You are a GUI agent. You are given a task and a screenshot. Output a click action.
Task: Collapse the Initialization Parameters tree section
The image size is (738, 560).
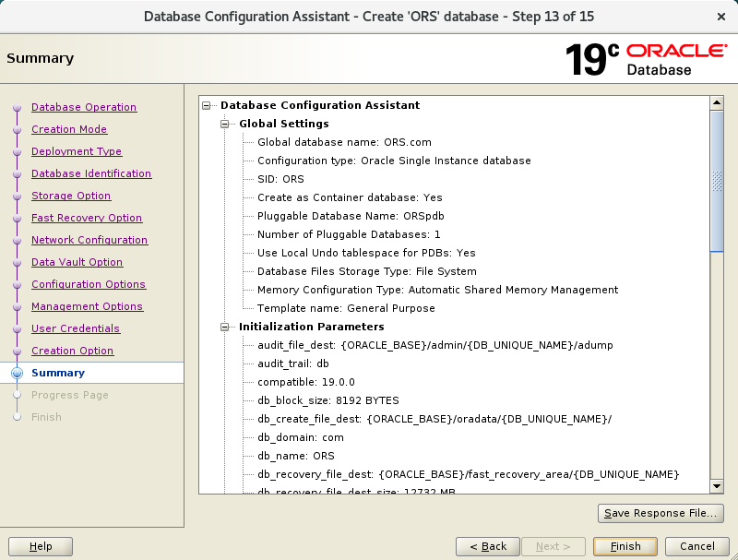click(x=225, y=327)
